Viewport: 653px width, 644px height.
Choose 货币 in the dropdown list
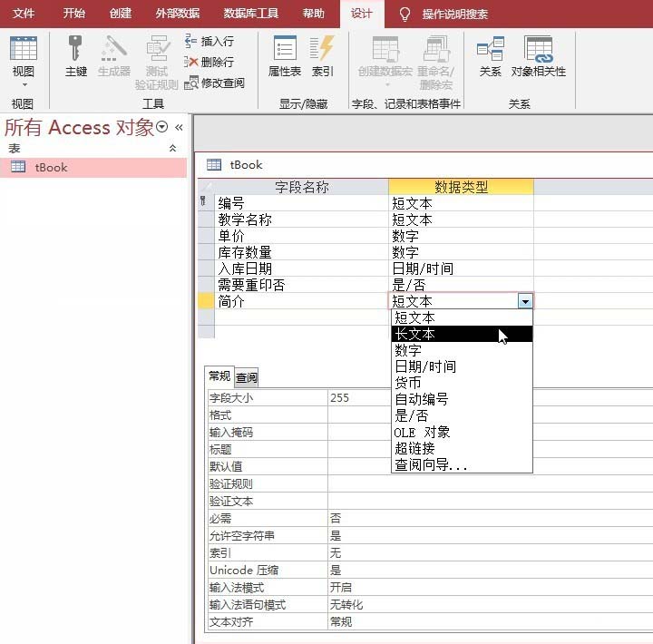462,383
